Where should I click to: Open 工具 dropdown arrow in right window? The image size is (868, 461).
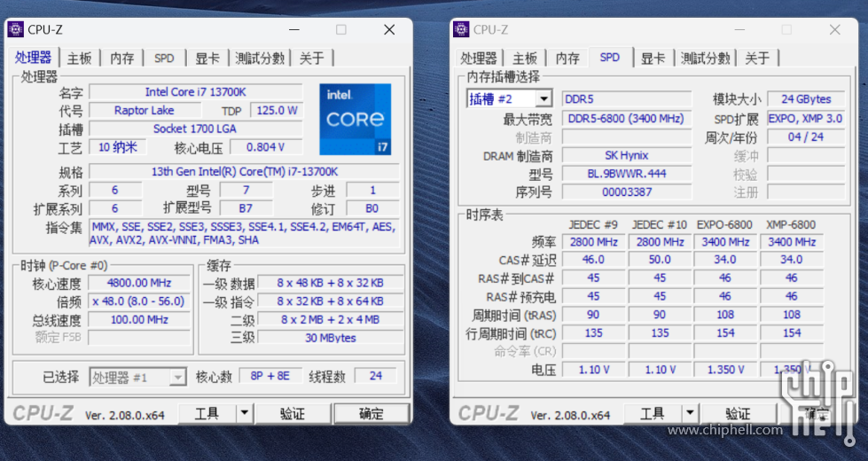(690, 413)
